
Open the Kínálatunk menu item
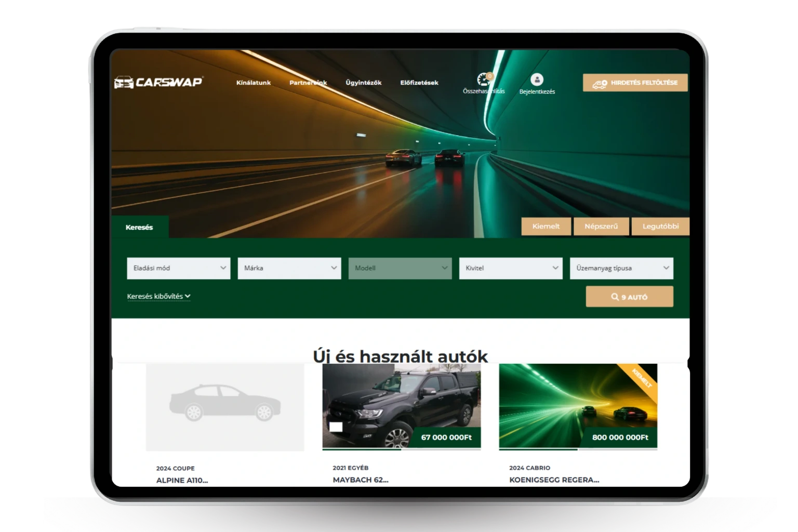254,83
